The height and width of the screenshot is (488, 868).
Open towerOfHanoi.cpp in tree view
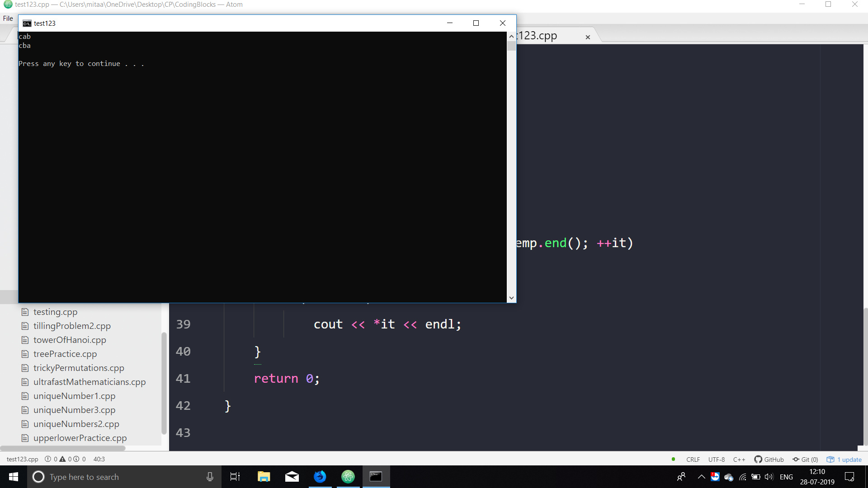[70, 340]
